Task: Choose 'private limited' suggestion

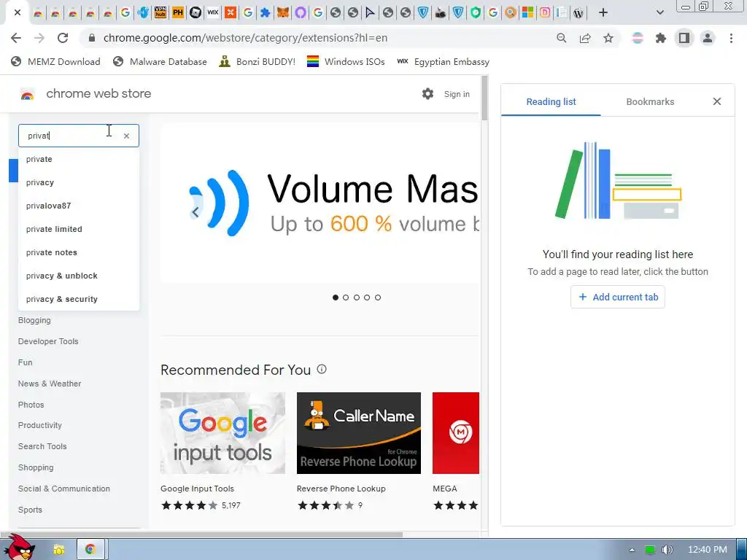Action: pos(79,229)
